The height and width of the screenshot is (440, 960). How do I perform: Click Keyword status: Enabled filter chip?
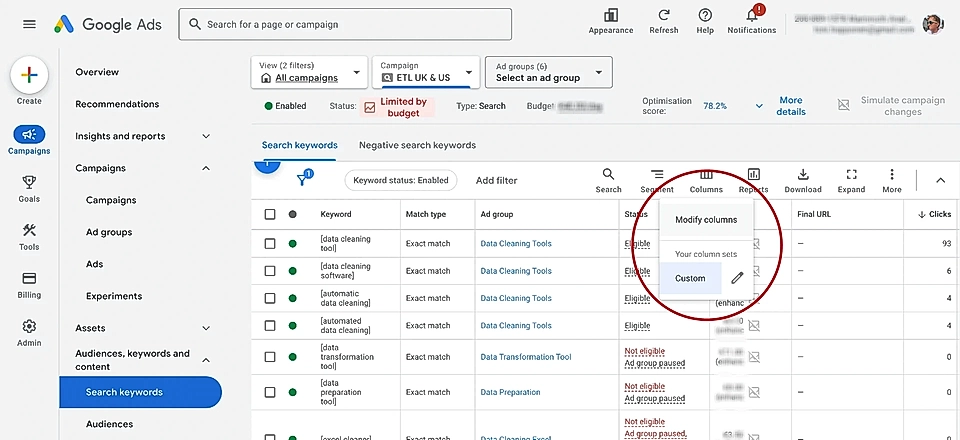[401, 181]
